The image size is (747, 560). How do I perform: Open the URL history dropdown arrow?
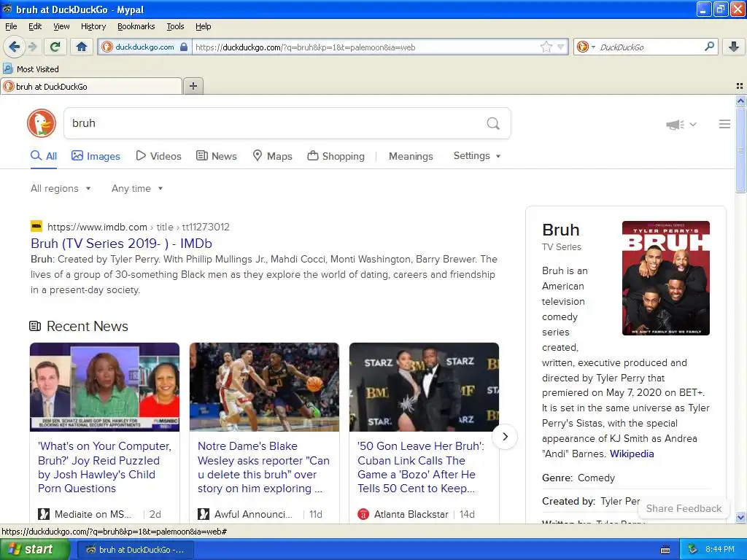[561, 47]
